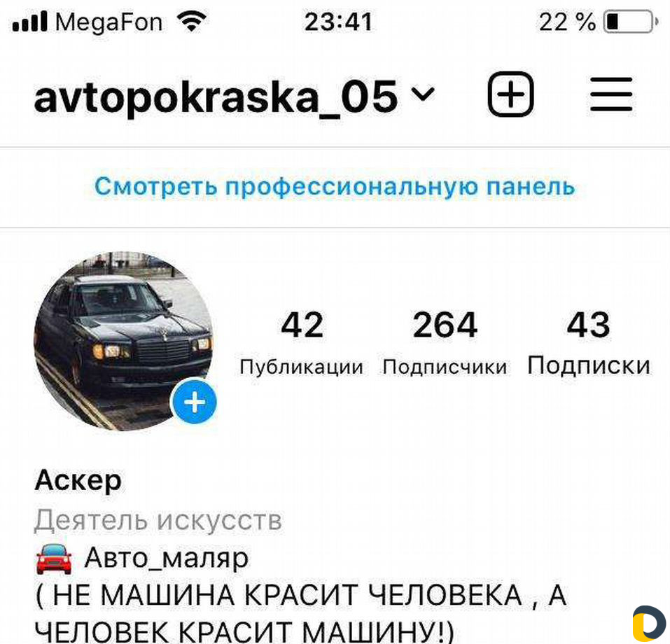Viewport: 670px width, 644px height.
Task: Tap the Авто_маляр bio line
Action: click(166, 559)
